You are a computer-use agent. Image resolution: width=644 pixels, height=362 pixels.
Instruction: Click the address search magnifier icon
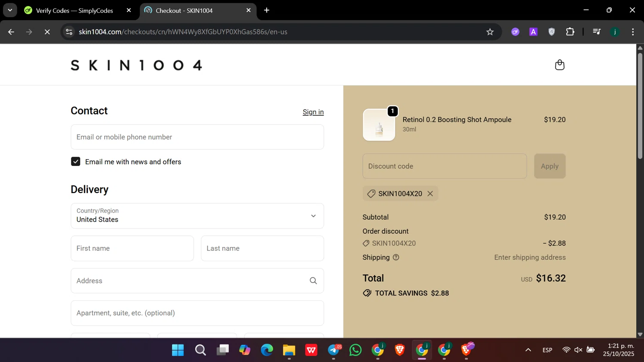313,281
